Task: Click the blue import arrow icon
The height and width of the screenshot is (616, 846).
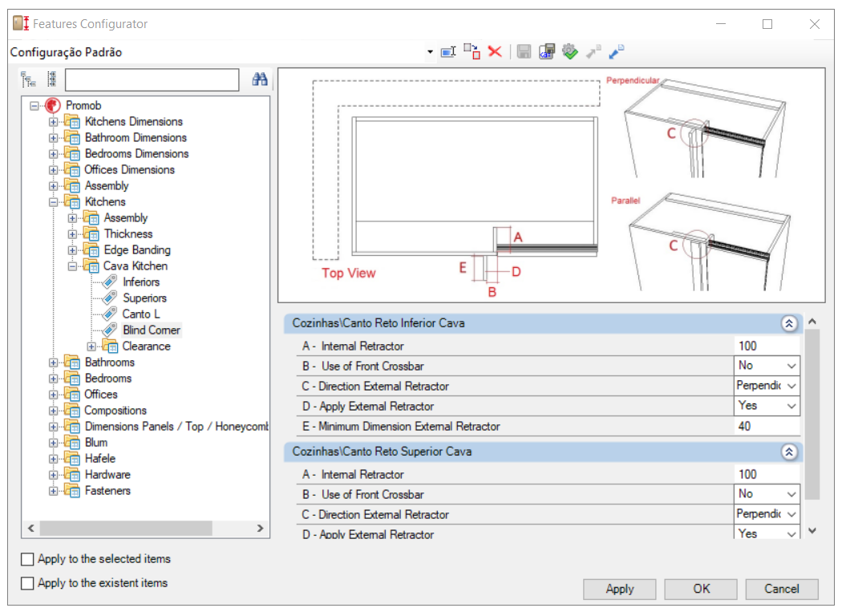Action: (x=616, y=52)
